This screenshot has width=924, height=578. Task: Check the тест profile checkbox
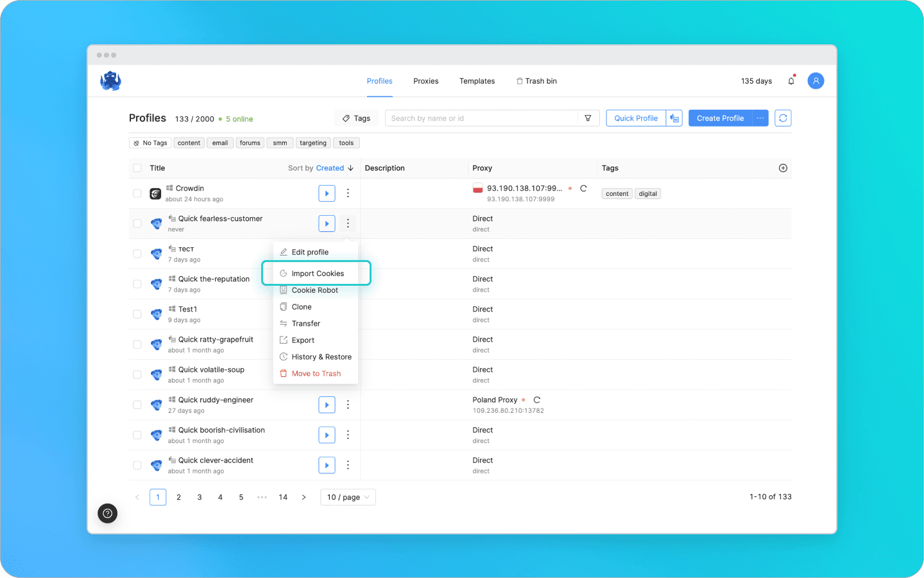pyautogui.click(x=137, y=254)
